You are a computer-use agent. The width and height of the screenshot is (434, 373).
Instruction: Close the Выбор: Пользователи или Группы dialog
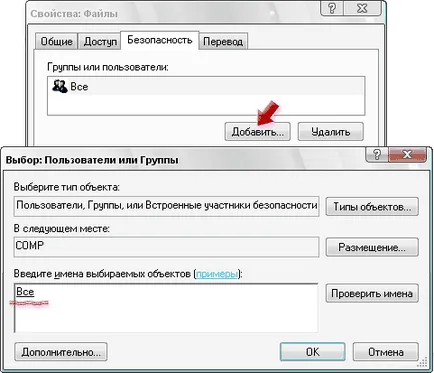(407, 154)
